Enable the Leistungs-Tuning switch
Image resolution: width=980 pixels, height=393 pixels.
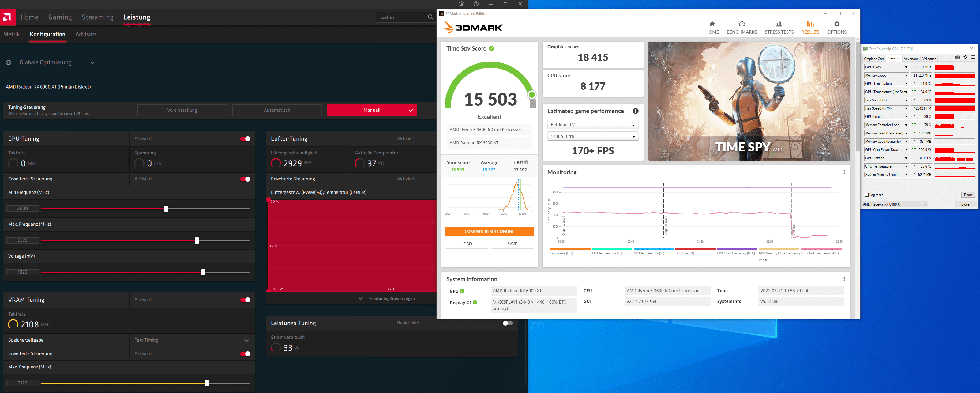pos(508,323)
